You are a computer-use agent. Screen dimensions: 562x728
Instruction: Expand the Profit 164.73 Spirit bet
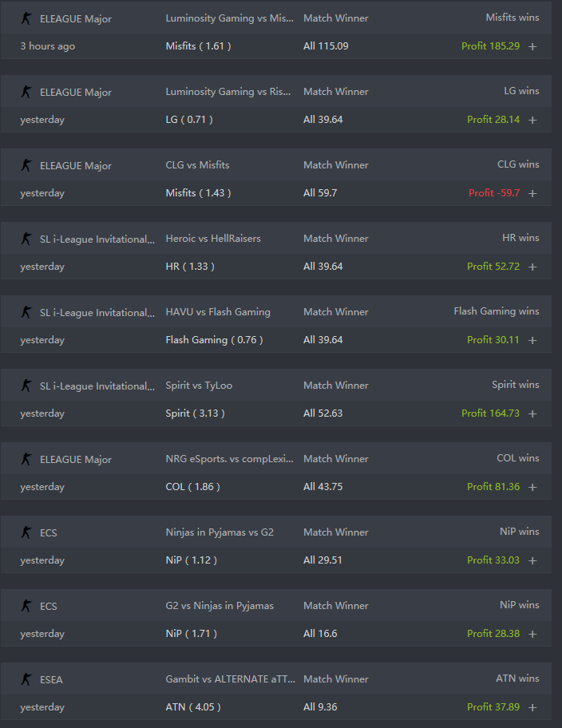(532, 413)
